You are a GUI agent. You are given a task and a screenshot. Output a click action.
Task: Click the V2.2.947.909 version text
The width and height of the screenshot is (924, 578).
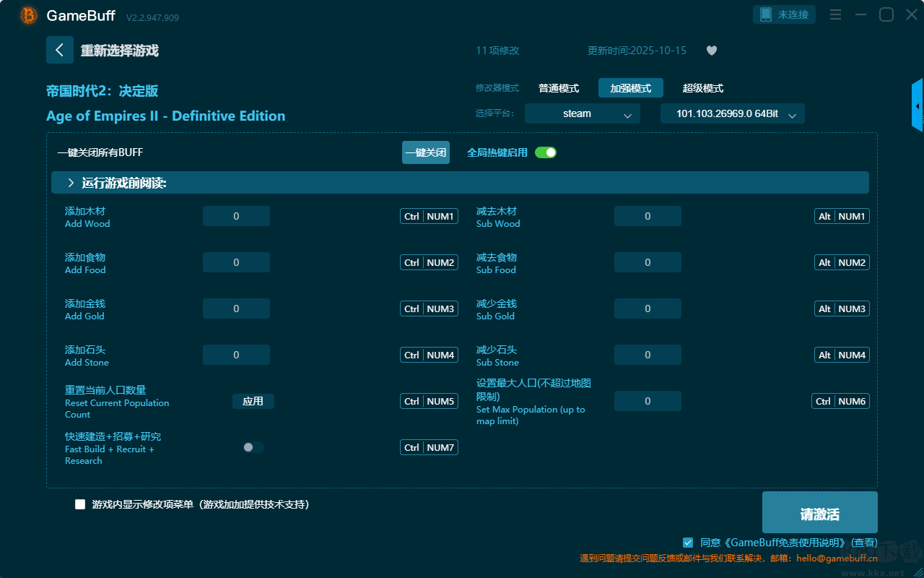152,17
